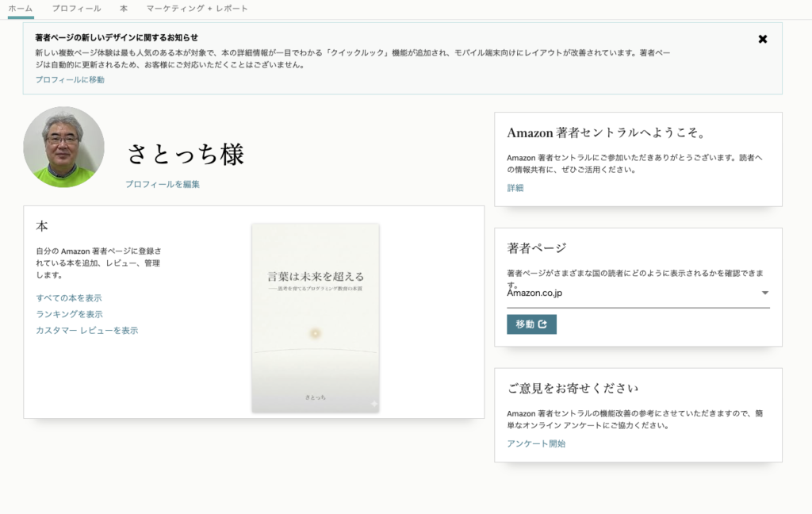Click the author name さとっち様
The width and height of the screenshot is (812, 514).
point(186,154)
